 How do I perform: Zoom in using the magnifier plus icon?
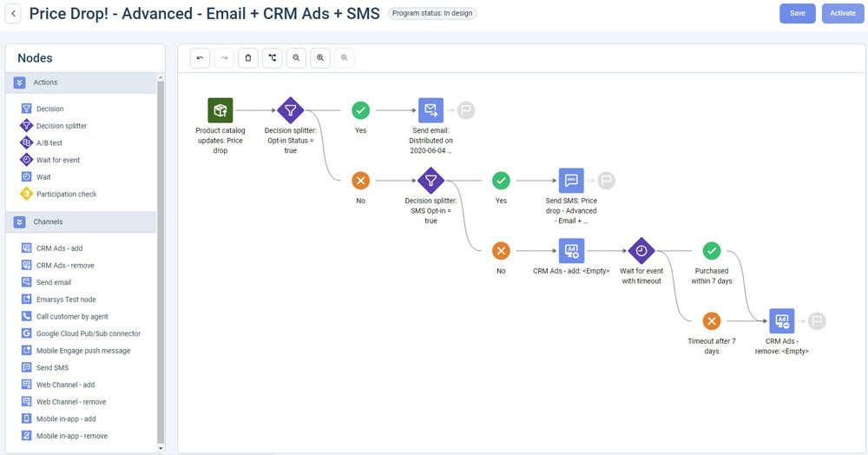321,58
